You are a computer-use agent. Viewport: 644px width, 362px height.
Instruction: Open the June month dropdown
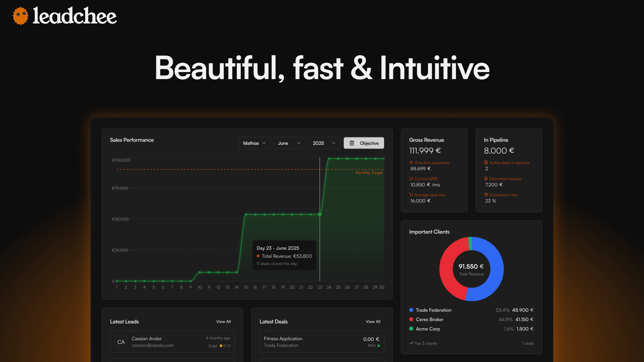pos(289,143)
